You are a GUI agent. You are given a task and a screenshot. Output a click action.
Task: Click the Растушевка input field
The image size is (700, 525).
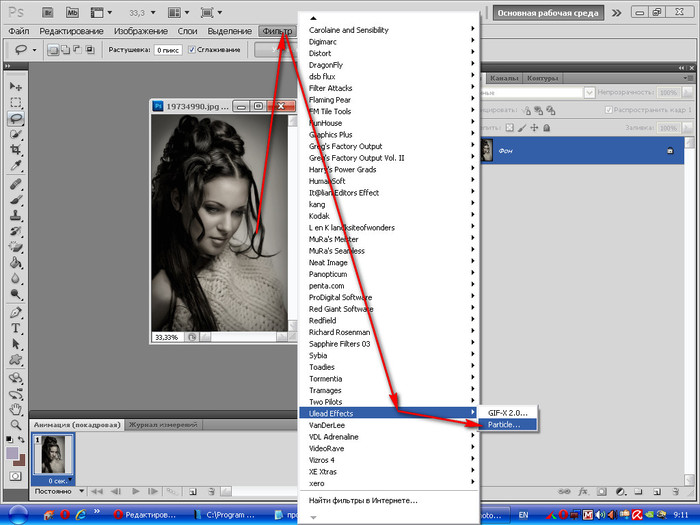(x=168, y=50)
